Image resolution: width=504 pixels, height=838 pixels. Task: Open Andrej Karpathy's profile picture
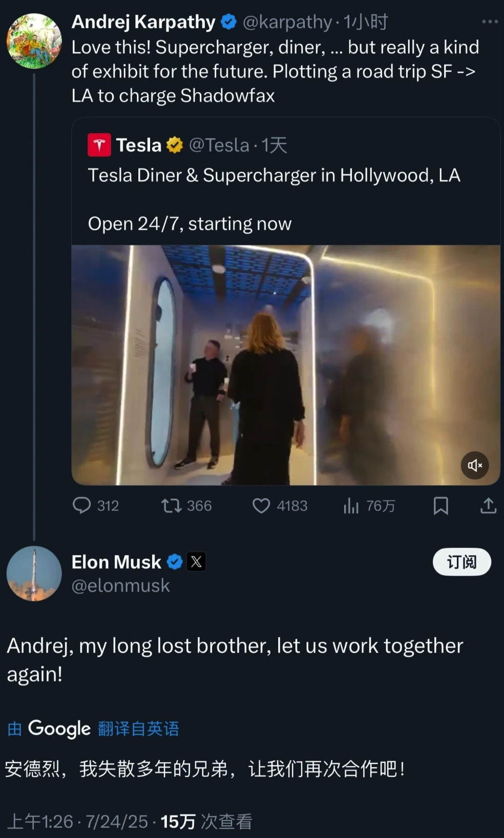coord(34,41)
